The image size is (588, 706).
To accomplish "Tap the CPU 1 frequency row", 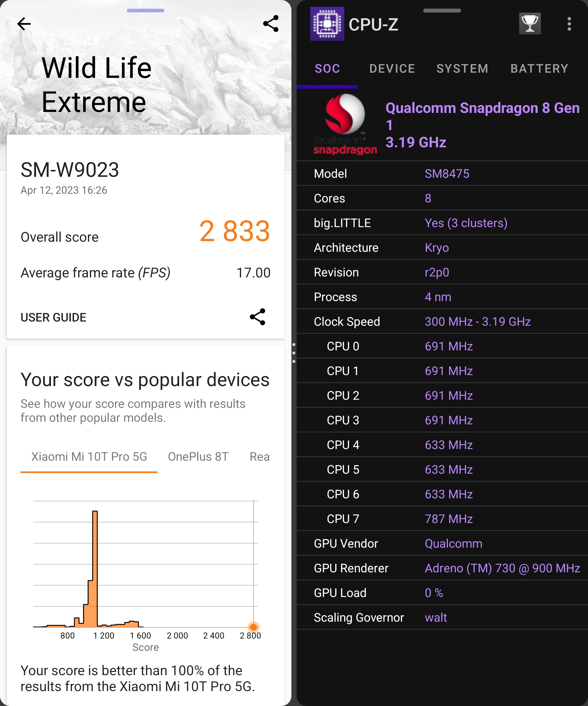I will coord(442,371).
